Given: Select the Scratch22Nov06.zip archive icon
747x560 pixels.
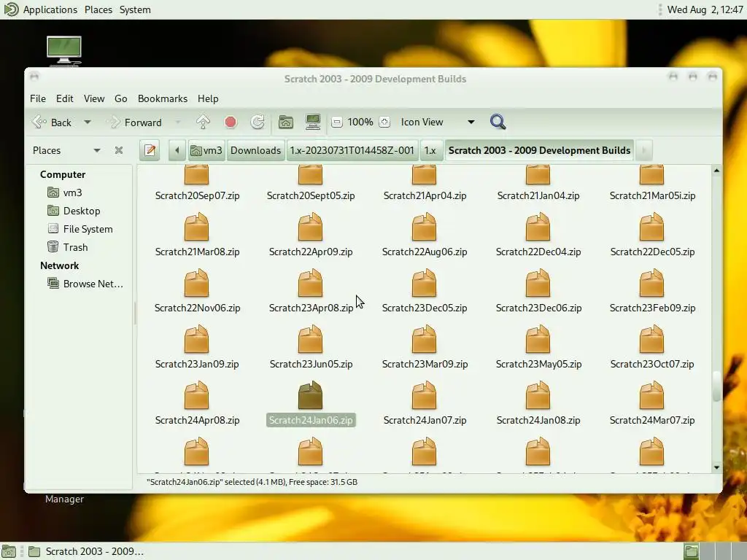Looking at the screenshot, I should pos(197,284).
